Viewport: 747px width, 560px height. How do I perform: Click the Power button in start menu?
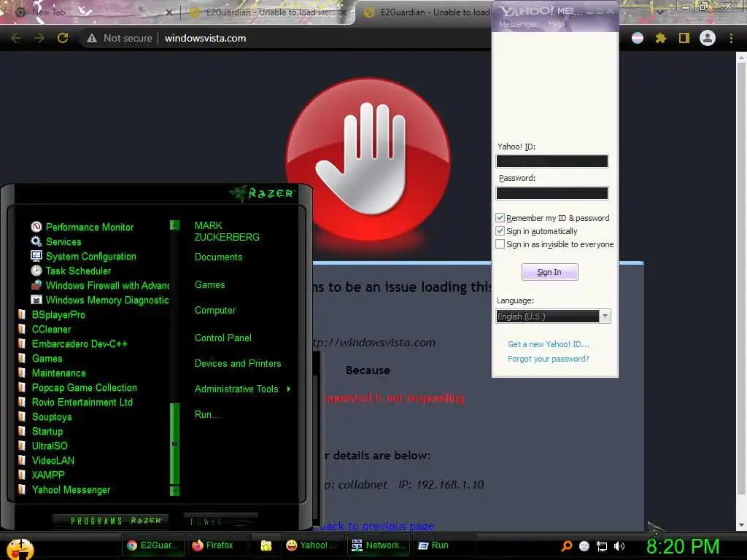(220, 521)
